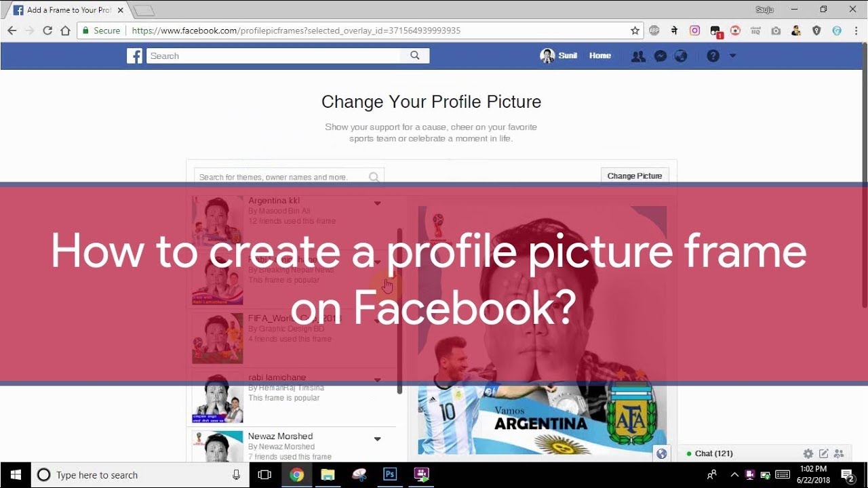Click the Facebook logo icon

134,56
